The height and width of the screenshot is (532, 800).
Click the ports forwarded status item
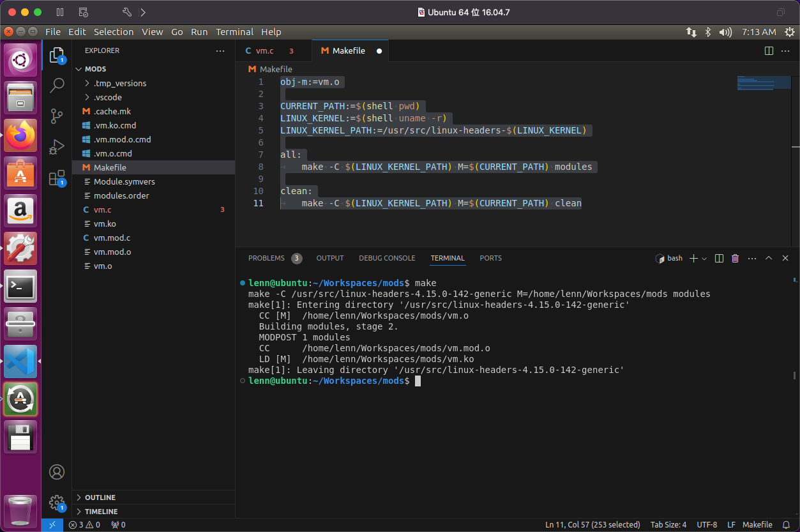(118, 525)
